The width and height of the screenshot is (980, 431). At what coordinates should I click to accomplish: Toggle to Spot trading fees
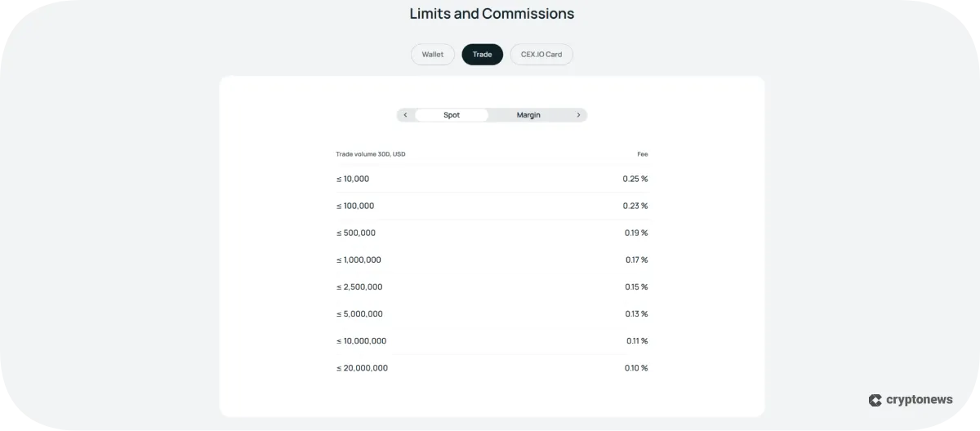click(x=452, y=115)
